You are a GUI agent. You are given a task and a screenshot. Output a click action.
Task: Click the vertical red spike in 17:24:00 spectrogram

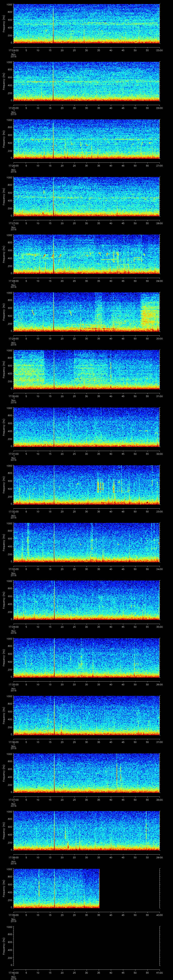[x=54, y=24]
